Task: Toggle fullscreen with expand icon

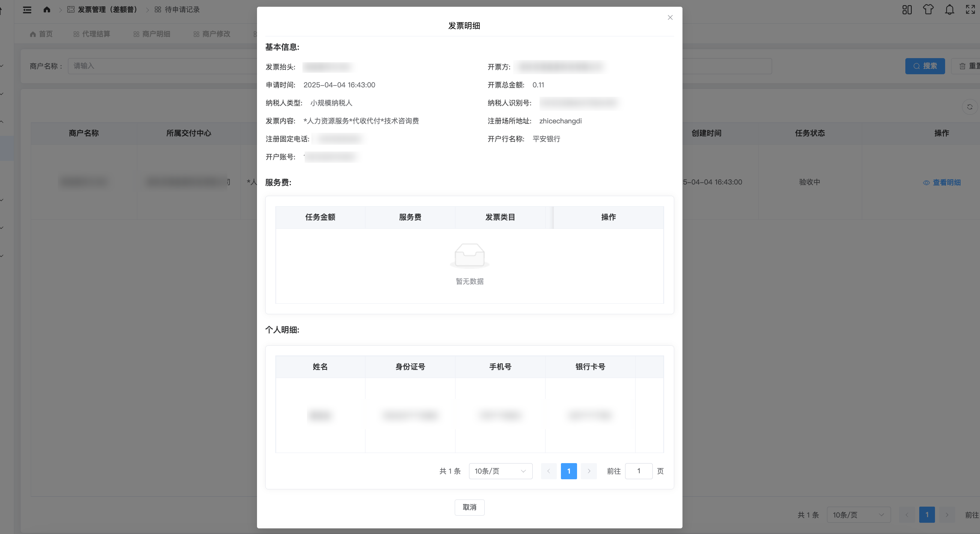Action: (970, 9)
